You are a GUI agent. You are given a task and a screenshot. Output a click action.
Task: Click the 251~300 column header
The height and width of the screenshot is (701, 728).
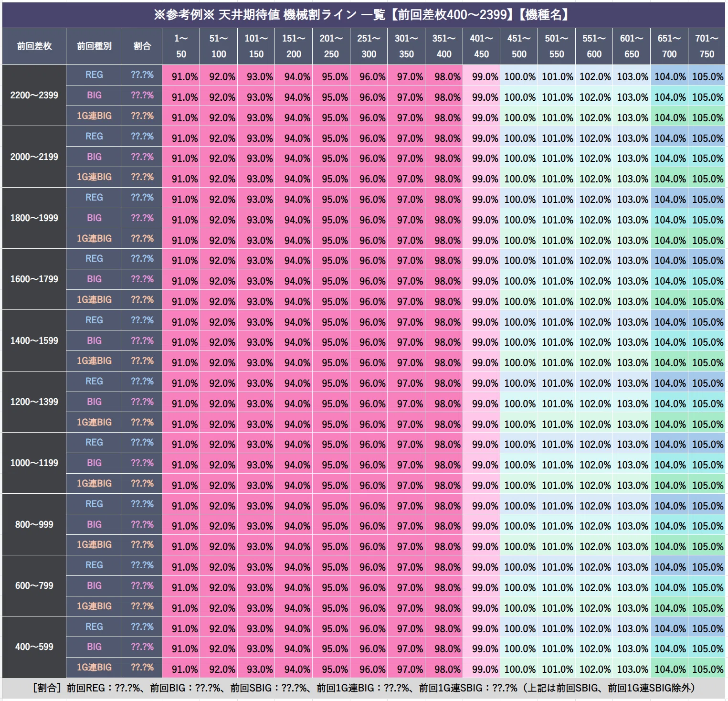click(x=369, y=46)
